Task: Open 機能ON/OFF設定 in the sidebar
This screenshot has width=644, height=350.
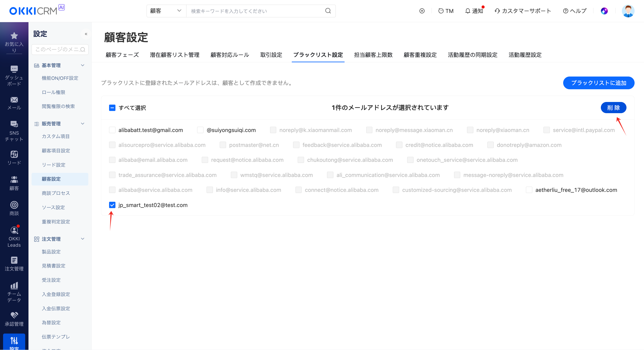Action: (60, 78)
